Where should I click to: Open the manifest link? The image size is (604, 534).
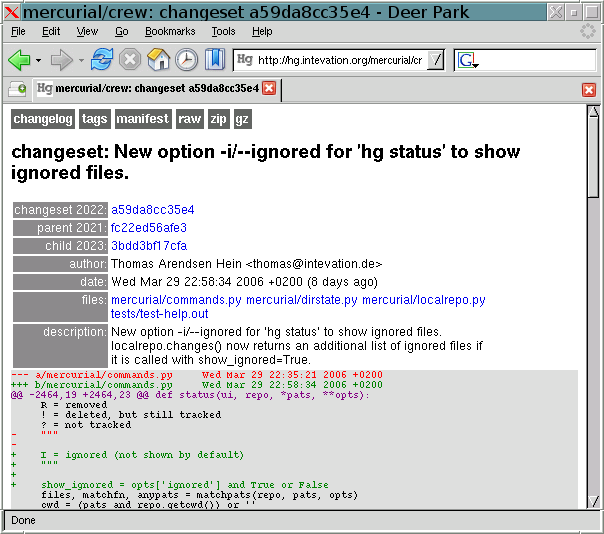pos(143,119)
